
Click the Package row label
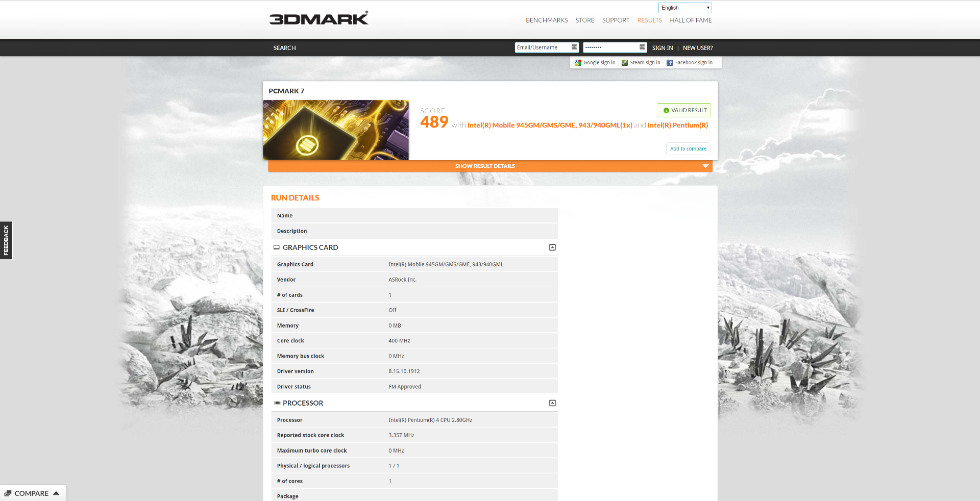point(287,496)
